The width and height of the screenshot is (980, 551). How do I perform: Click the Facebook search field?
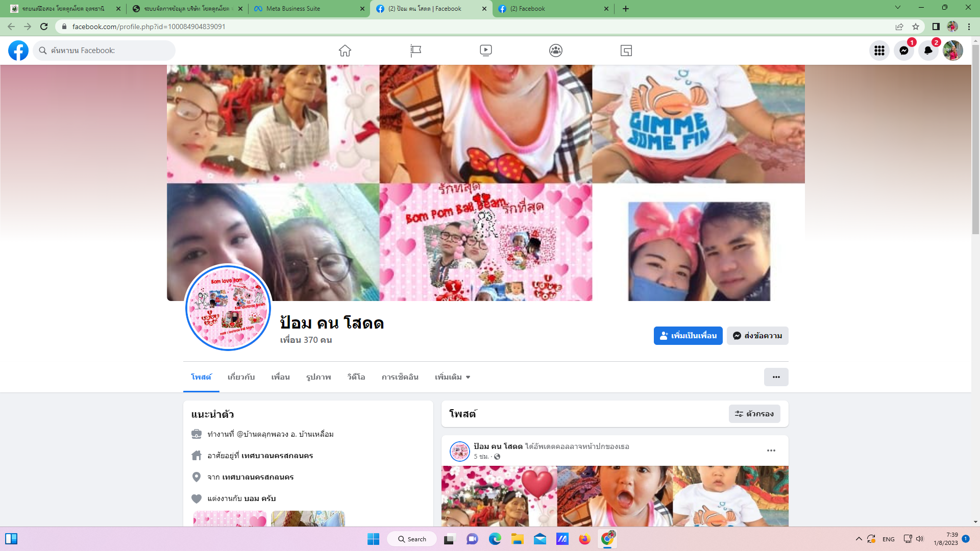click(x=107, y=51)
